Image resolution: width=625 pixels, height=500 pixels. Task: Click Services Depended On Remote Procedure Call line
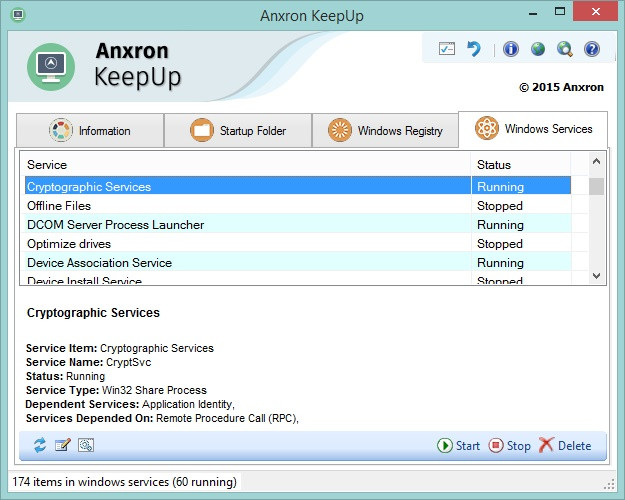[162, 418]
